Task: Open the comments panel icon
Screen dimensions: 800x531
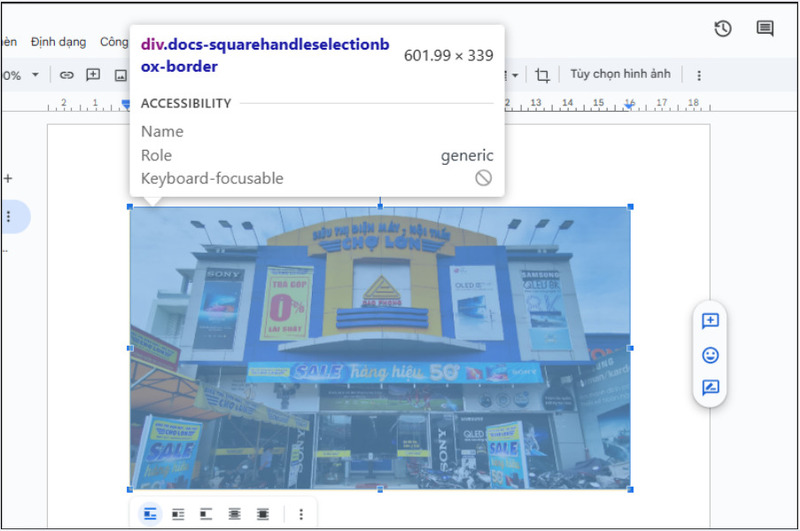Action: coord(765,29)
